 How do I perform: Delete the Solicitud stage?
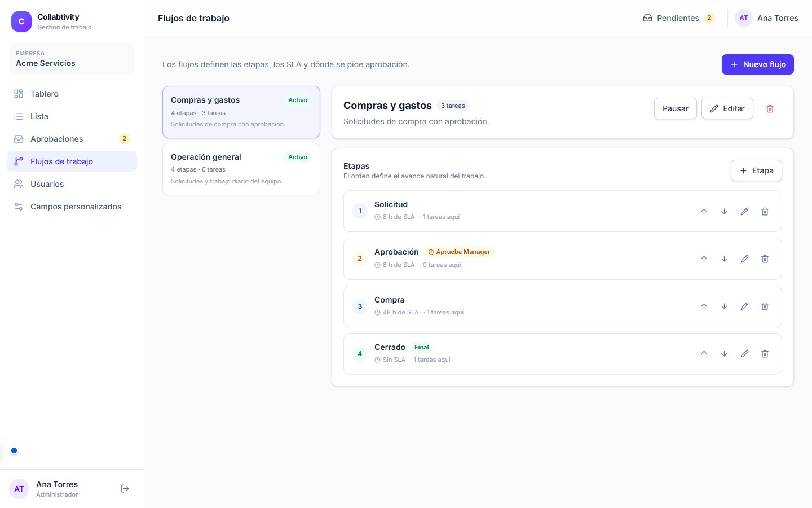pos(765,211)
